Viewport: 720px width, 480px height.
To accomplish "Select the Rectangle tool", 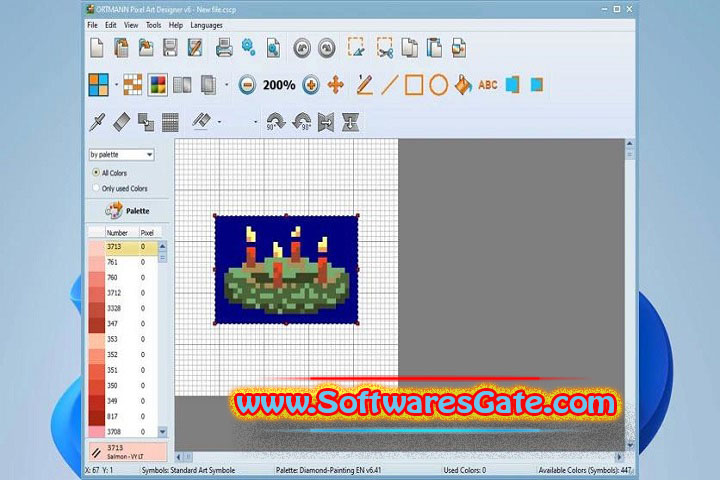I will pyautogui.click(x=414, y=85).
